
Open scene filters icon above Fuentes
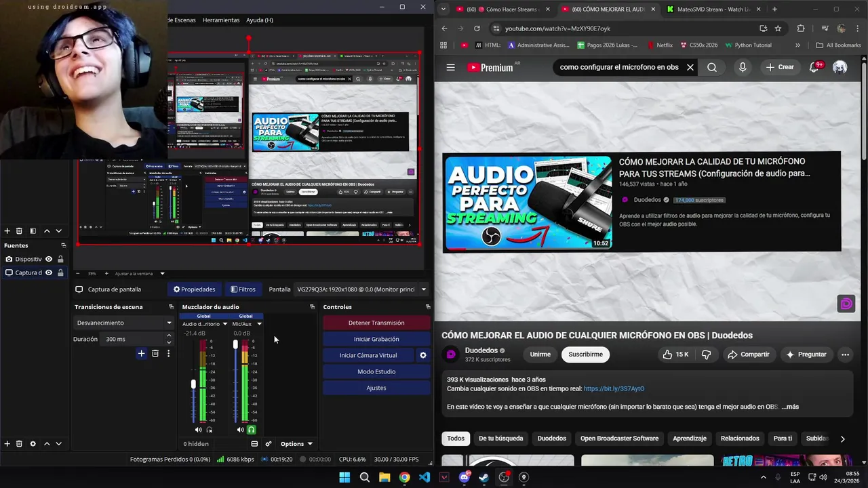33,231
